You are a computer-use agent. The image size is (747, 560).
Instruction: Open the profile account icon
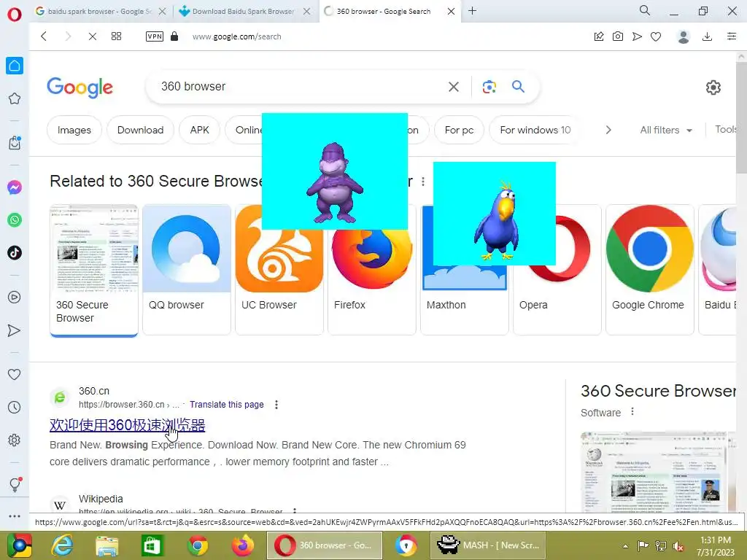pyautogui.click(x=684, y=36)
